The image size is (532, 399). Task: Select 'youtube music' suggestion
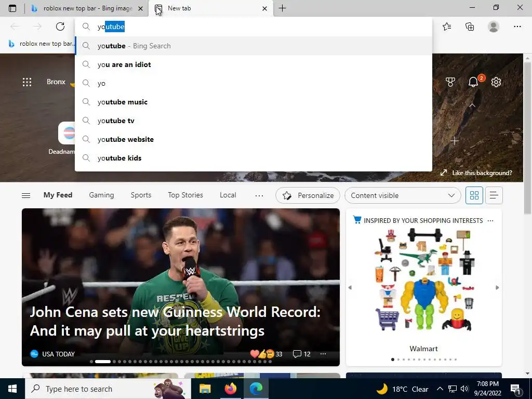254,102
